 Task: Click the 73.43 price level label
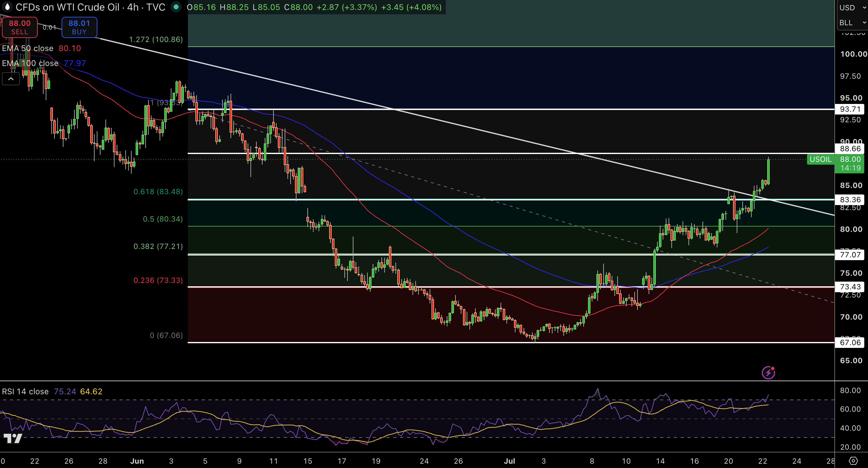(x=850, y=287)
